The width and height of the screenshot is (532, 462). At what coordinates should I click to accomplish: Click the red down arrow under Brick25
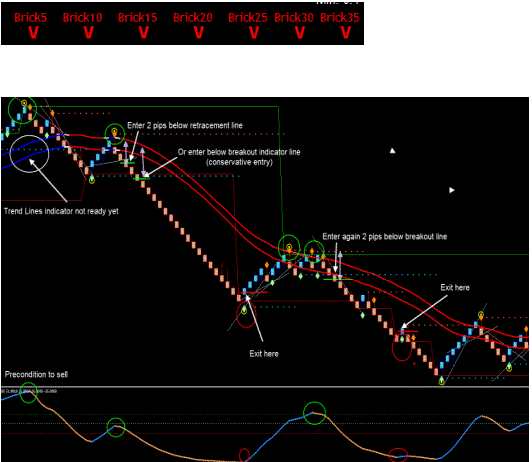tap(254, 33)
